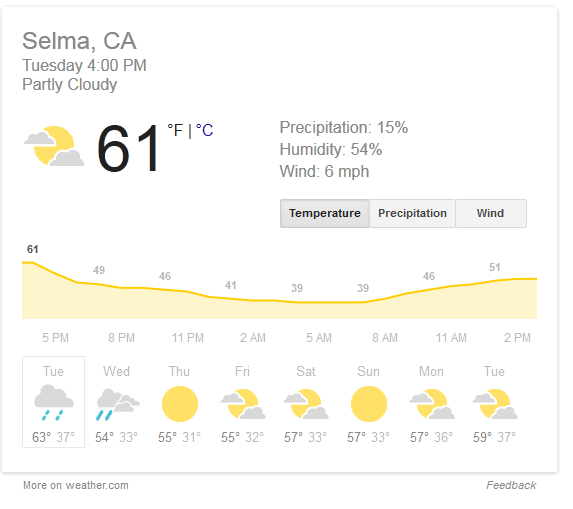Select Wednesday's rainy cloud forecast icon
573x509 pixels.
click(x=118, y=404)
